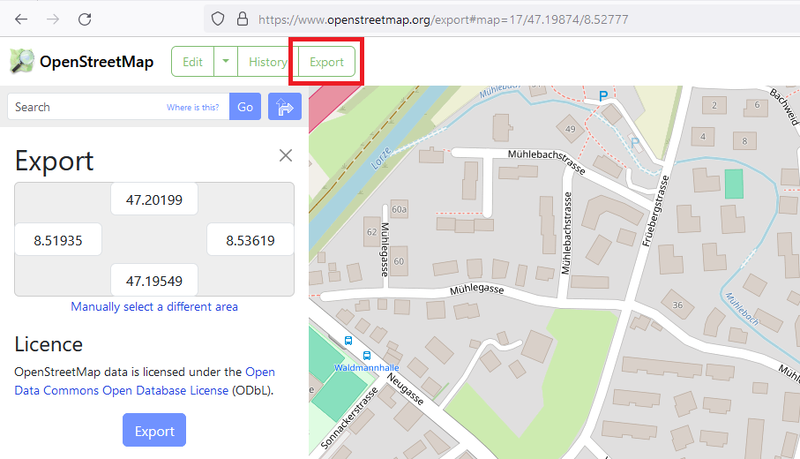Open the padlock site security icon
This screenshot has width=800, height=459.
tap(243, 19)
